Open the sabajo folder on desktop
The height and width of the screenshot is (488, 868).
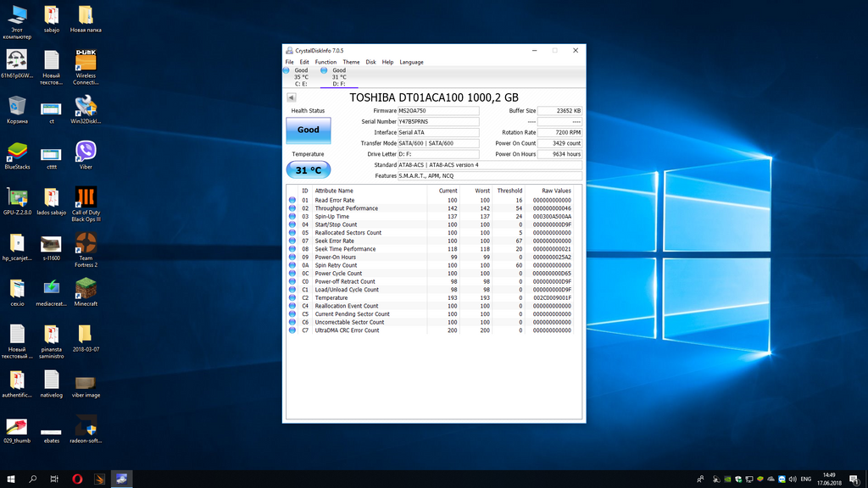pyautogui.click(x=52, y=19)
